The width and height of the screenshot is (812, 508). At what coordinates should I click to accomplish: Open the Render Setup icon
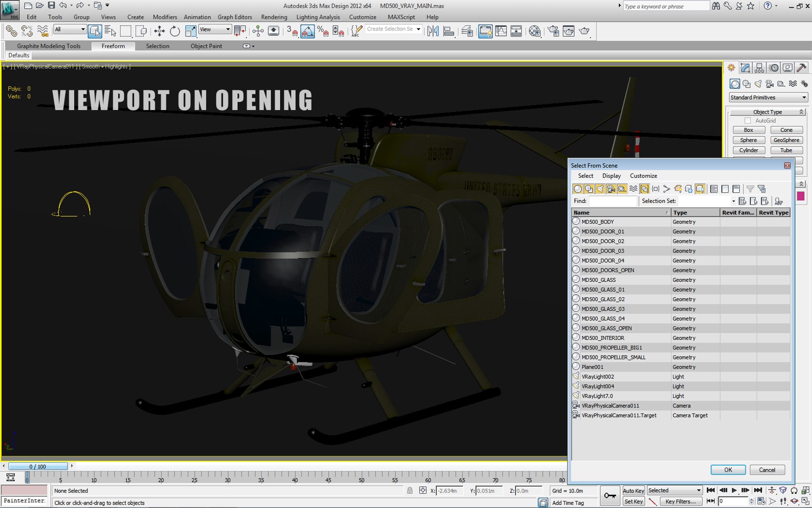[554, 31]
